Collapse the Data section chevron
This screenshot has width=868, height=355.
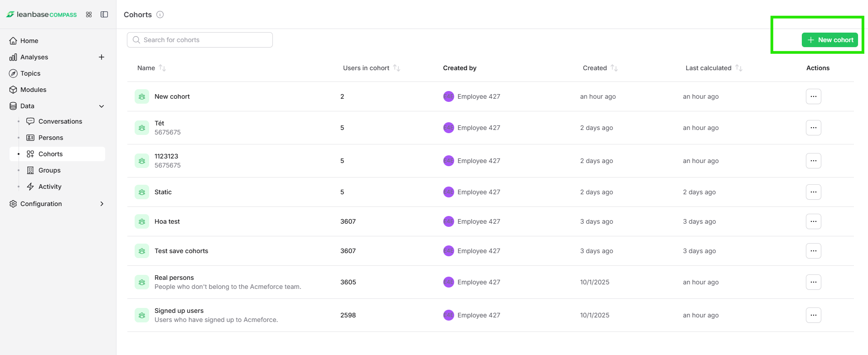click(x=102, y=106)
